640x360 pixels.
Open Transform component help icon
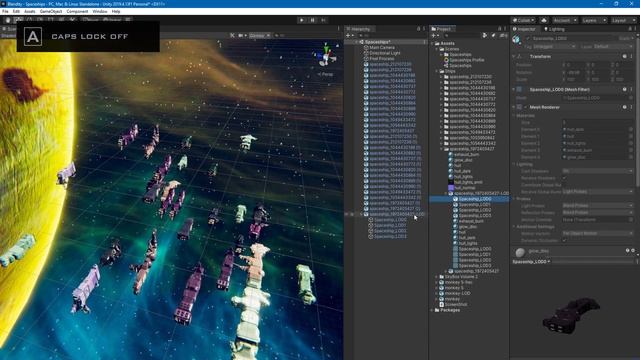(624, 56)
